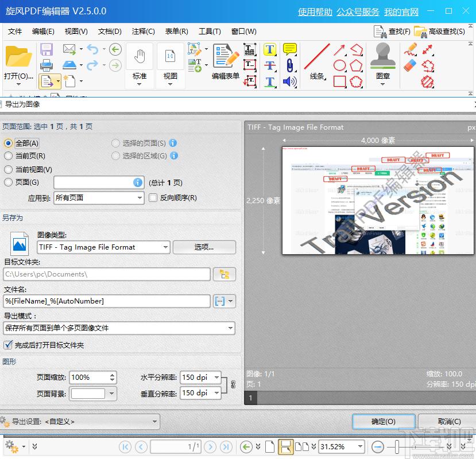Click the printer icon in the toolbar
This screenshot has width=476, height=459.
(47, 65)
